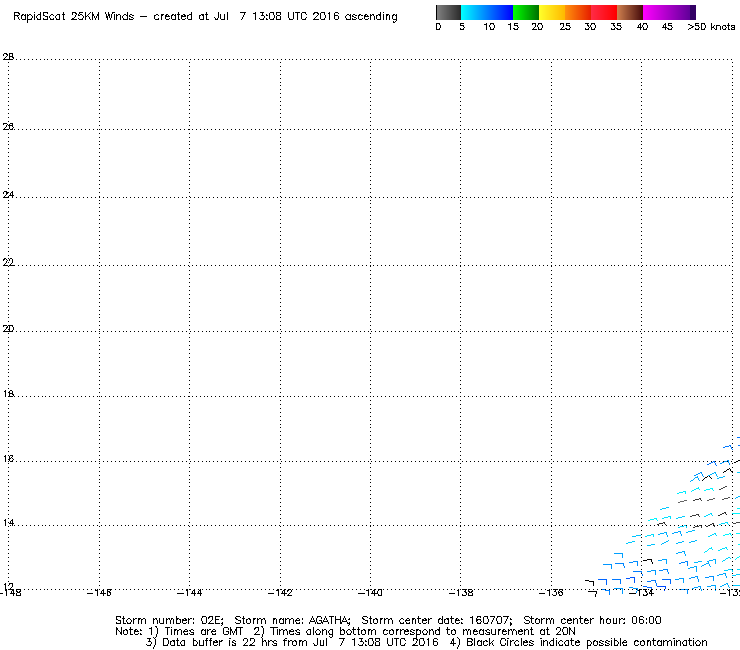740x650 pixels.
Task: Click the magenta 40-45 knots color band
Action: pos(656,12)
